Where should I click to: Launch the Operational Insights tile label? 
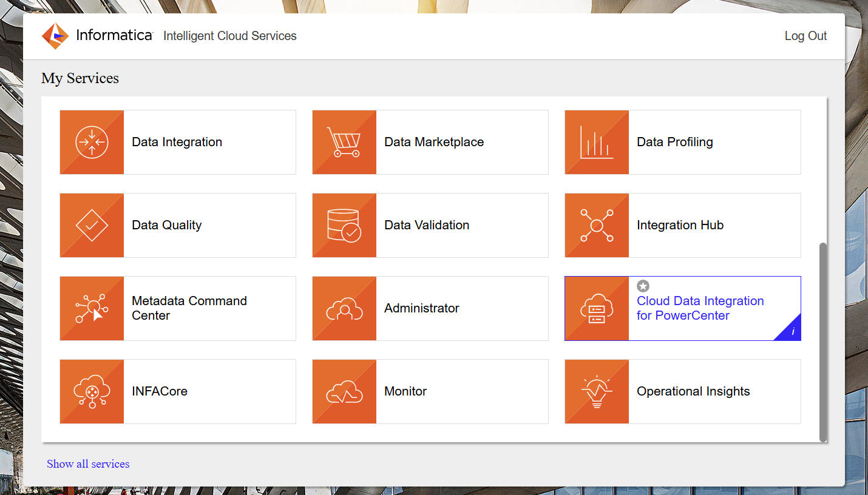[x=693, y=391]
